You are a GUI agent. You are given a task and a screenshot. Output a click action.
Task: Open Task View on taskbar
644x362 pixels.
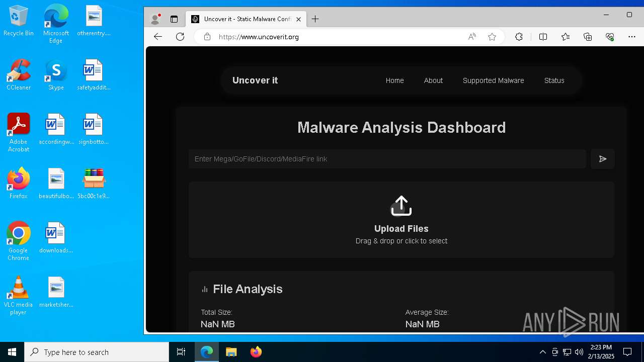pos(181,352)
